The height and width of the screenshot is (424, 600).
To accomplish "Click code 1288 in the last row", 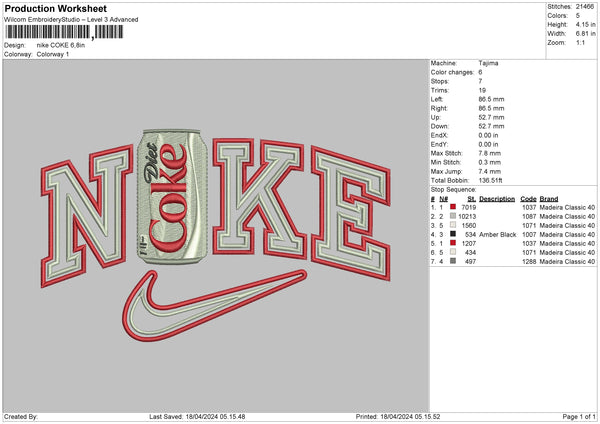I will coord(529,261).
